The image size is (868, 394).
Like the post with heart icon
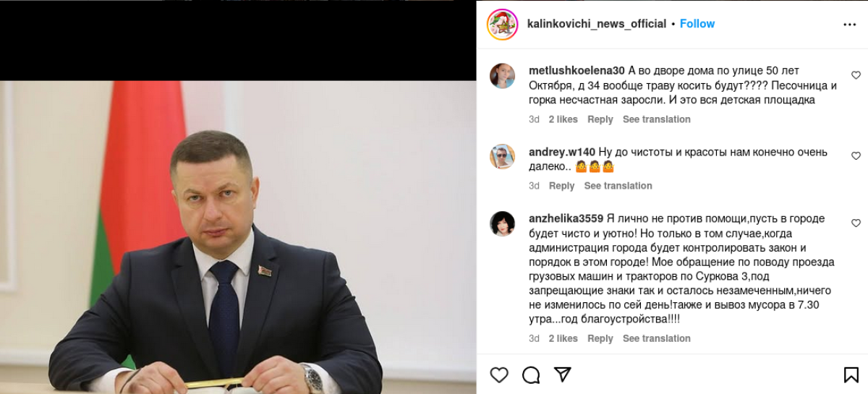499,374
